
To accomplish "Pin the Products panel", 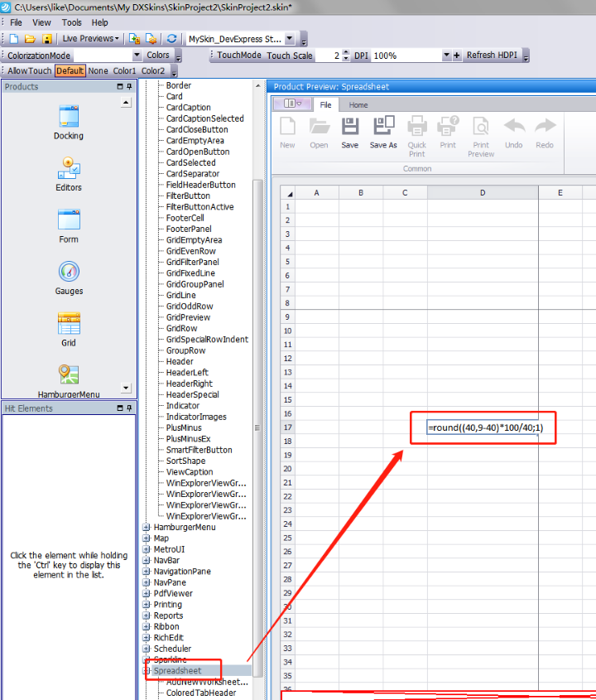I will (129, 87).
